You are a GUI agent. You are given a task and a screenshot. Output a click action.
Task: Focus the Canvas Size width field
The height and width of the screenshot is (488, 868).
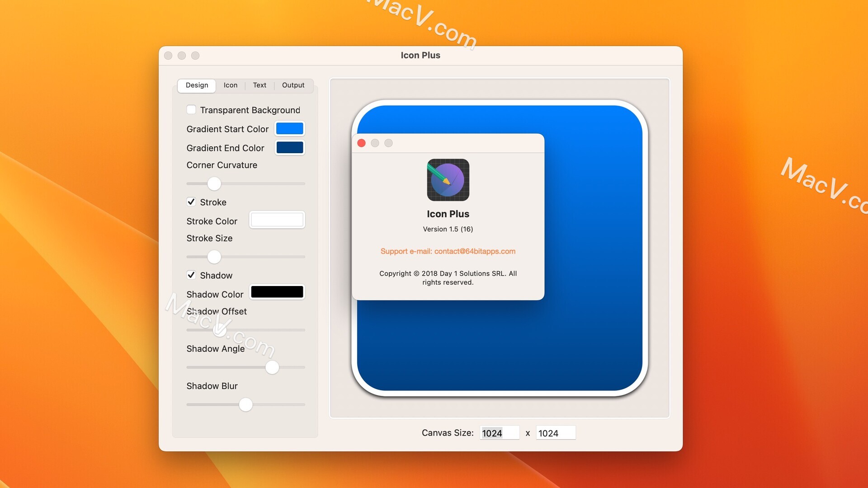pos(500,433)
